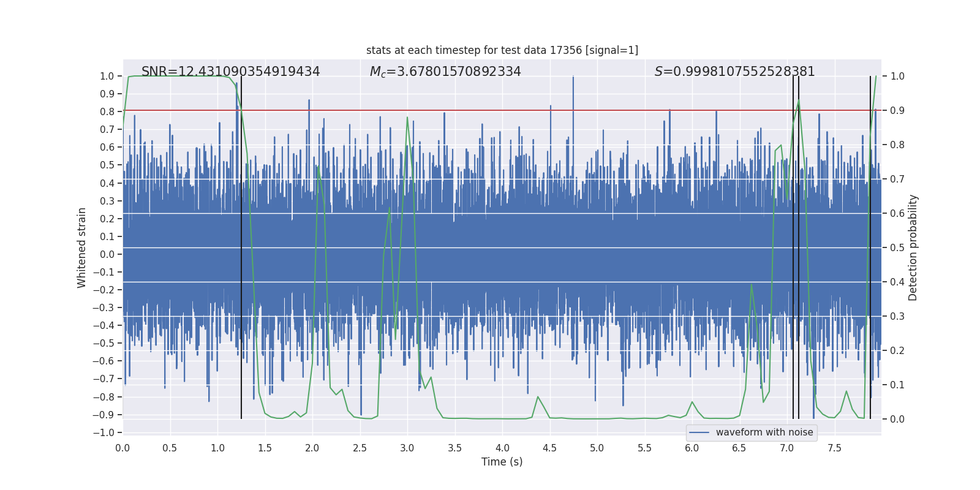This screenshot has width=980, height=490.
Task: Click tick 1.0 on the Whitened strain axis
Action: coord(107,76)
